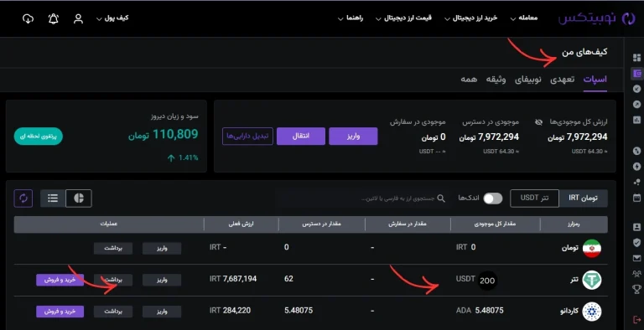Click the 1.41% change indicator
This screenshot has width=644, height=330.
183,158
